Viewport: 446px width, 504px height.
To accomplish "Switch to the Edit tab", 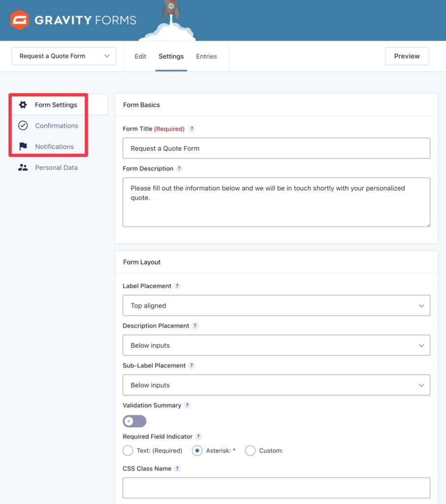I will point(140,56).
